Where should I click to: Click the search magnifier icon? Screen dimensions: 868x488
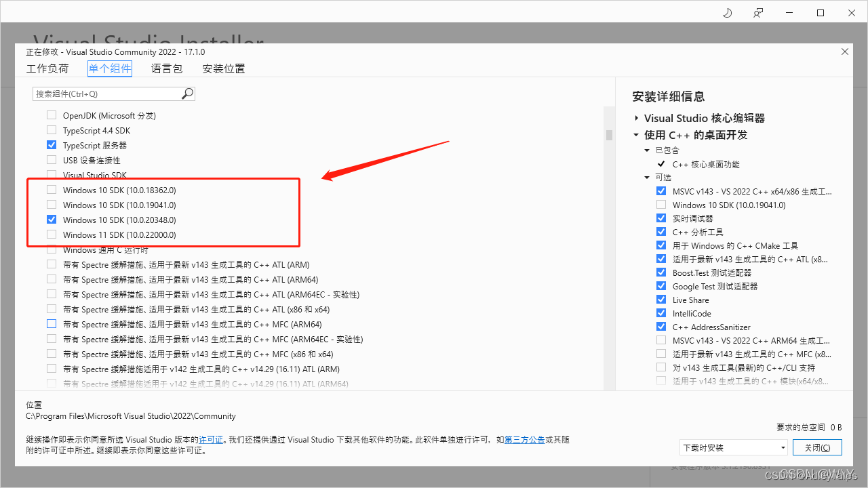187,94
